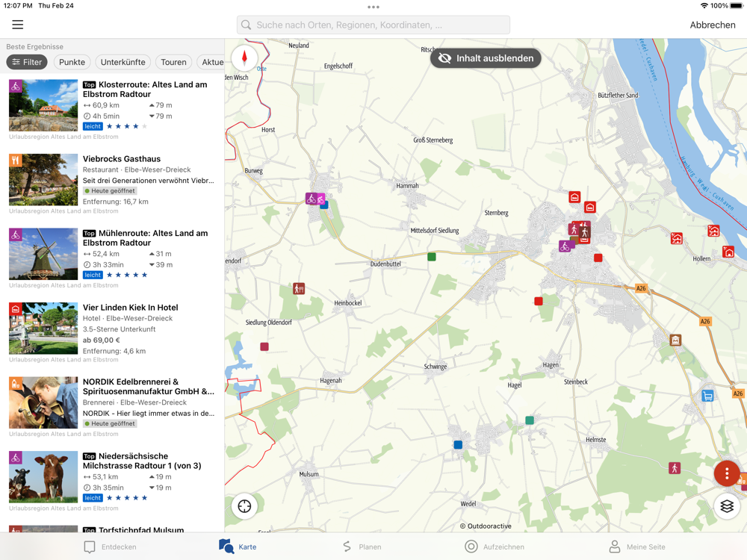The height and width of the screenshot is (560, 747).
Task: Open Klosterroute Radtour thumbnail
Action: point(43,105)
